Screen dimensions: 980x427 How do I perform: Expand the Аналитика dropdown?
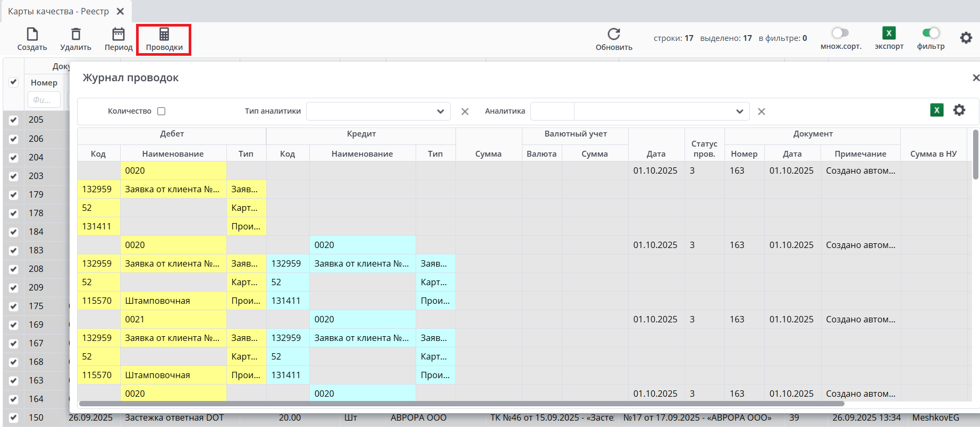point(739,112)
